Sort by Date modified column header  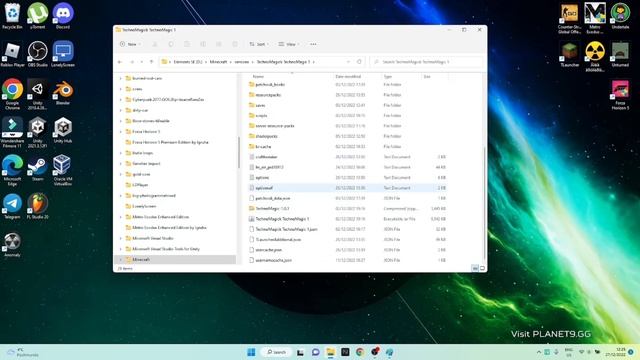348,76
